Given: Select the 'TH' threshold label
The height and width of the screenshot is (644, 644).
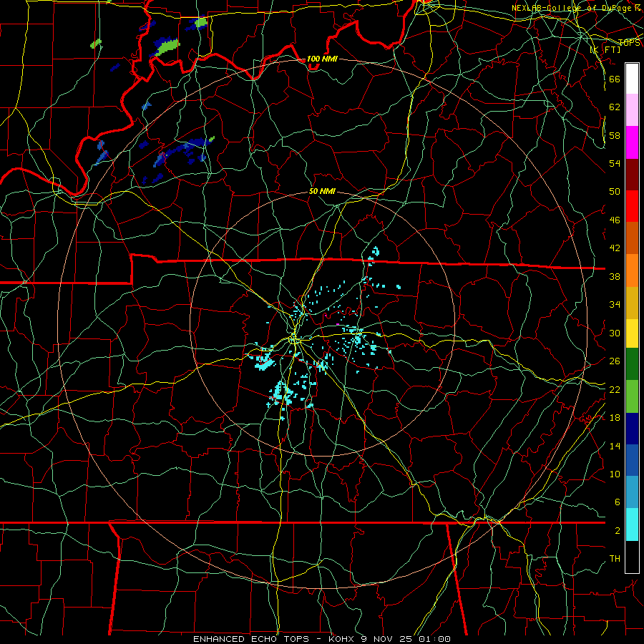Looking at the screenshot, I should [615, 559].
